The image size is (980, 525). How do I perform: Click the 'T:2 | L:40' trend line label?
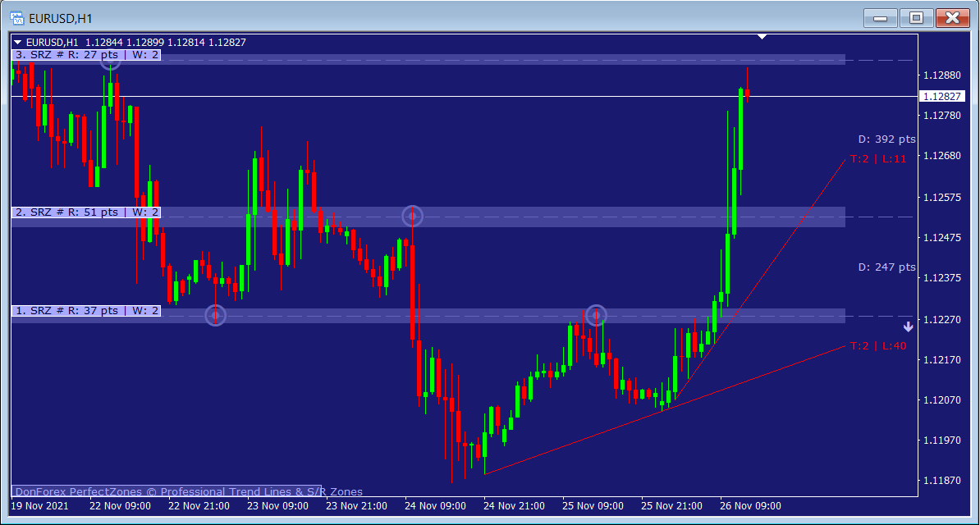(878, 346)
